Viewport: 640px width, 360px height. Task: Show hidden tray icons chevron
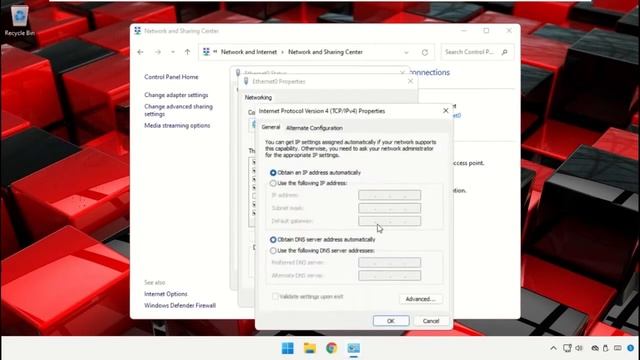point(553,348)
